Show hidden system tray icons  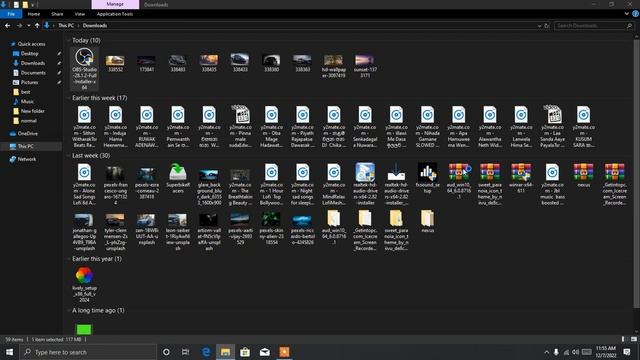[x=547, y=352]
